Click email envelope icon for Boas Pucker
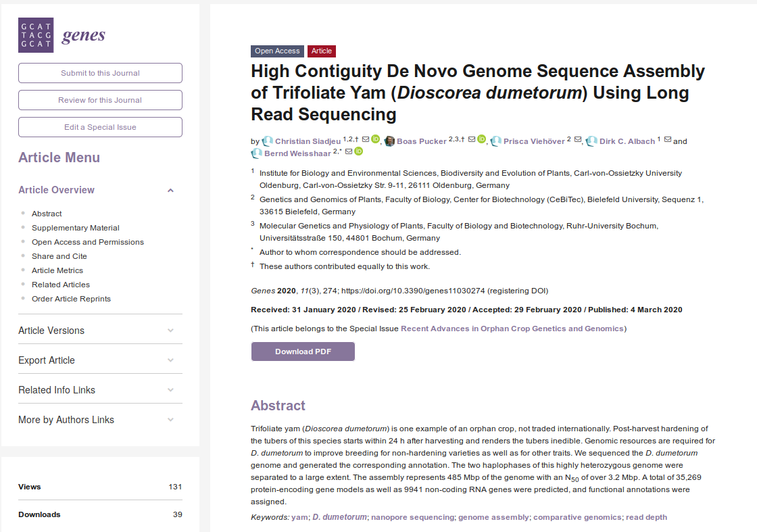The image size is (757, 532). pos(472,139)
